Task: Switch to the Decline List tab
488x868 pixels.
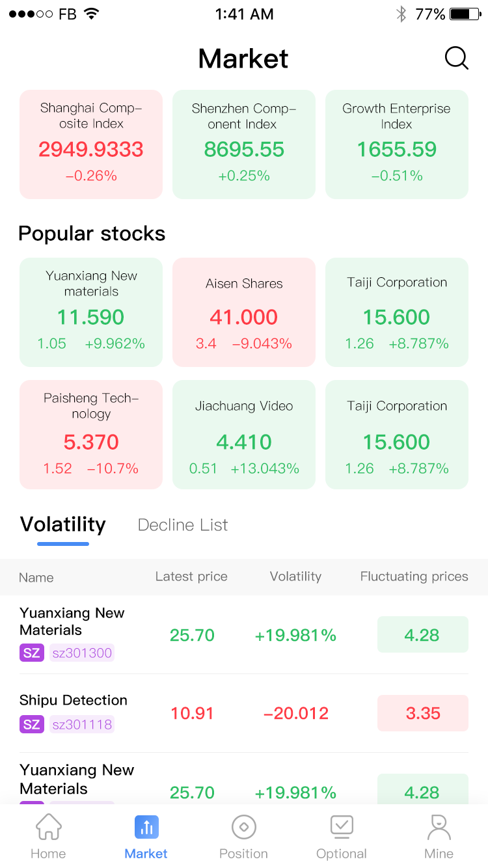Action: click(183, 525)
